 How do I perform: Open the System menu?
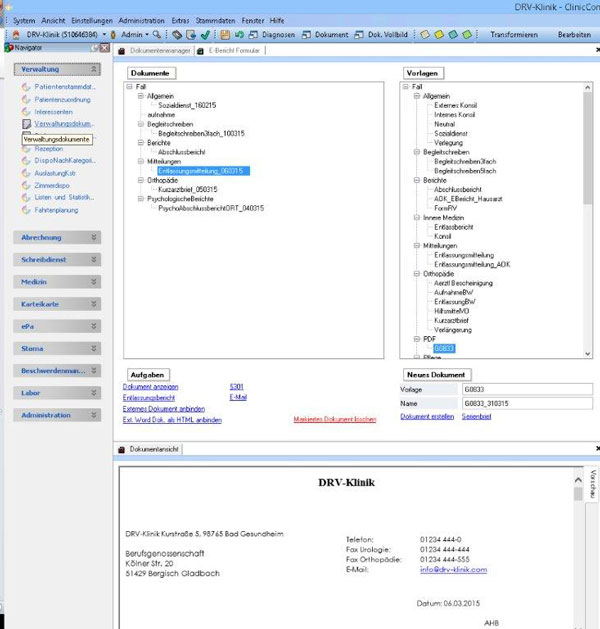(24, 20)
